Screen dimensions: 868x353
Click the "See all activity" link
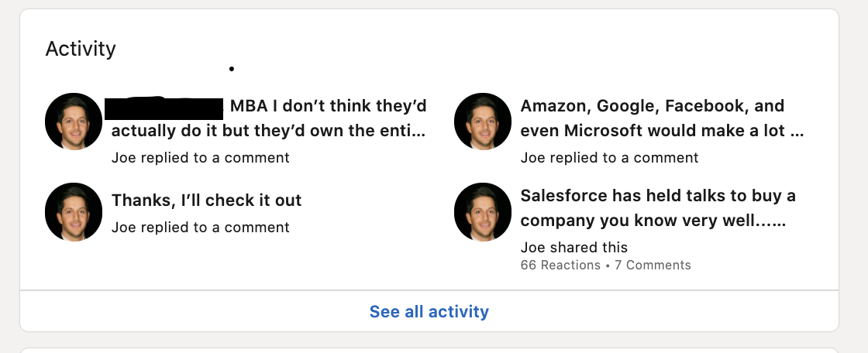(x=429, y=312)
